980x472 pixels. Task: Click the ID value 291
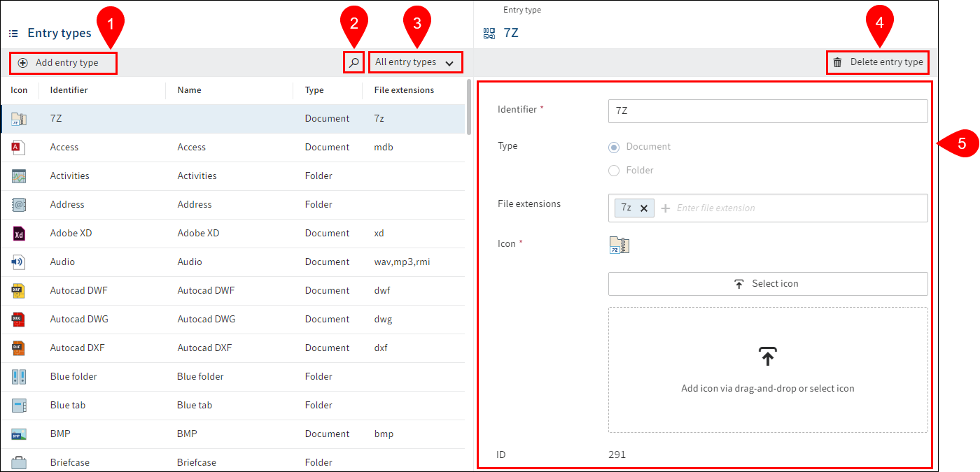[617, 455]
